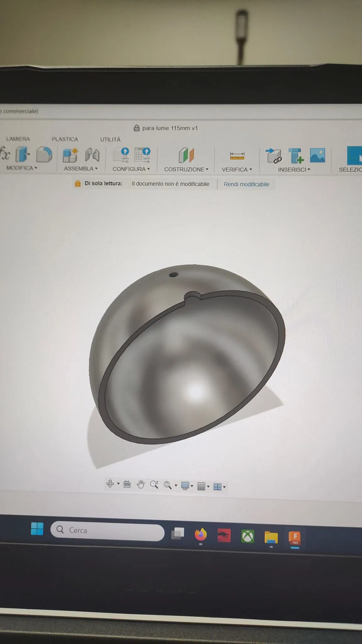This screenshot has width=362, height=644.
Task: Switch to the LAMIERA tab
Action: click(18, 139)
